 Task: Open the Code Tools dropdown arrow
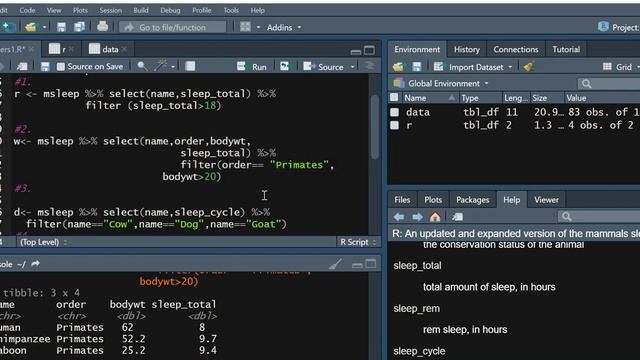coord(173,67)
